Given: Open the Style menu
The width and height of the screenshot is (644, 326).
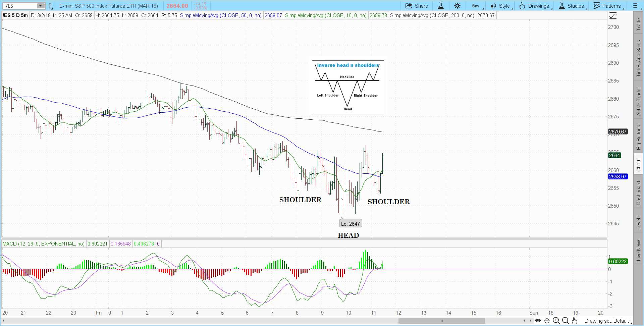Looking at the screenshot, I should [x=501, y=6].
